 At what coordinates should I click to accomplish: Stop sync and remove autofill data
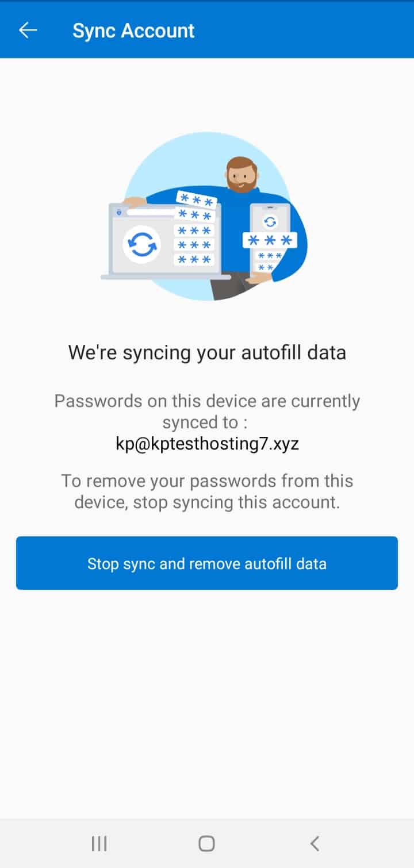pos(207,563)
